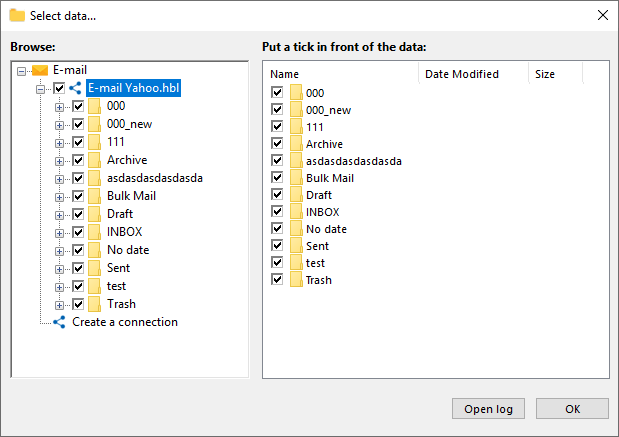Image resolution: width=619 pixels, height=437 pixels.
Task: Collapse the E-mail root node
Action: pyautogui.click(x=23, y=70)
